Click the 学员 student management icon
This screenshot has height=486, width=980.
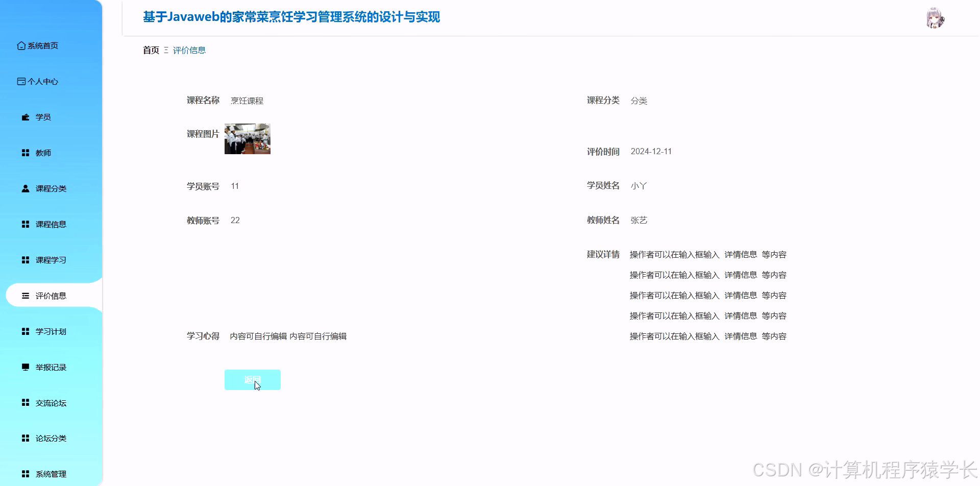pos(25,116)
